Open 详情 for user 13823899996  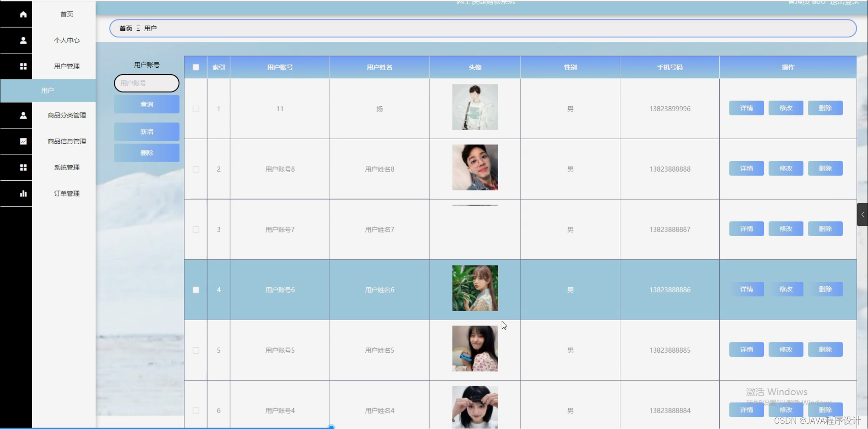tap(746, 108)
